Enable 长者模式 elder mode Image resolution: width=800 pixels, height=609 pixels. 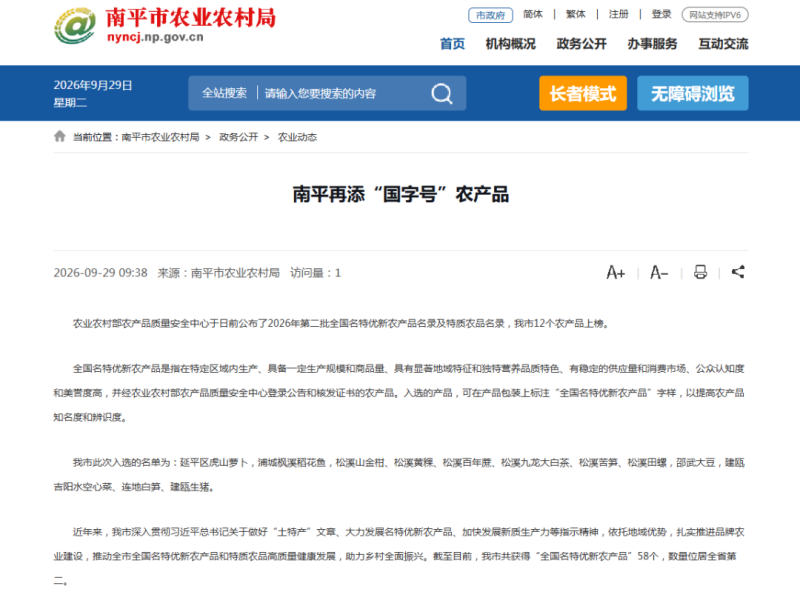pos(583,93)
